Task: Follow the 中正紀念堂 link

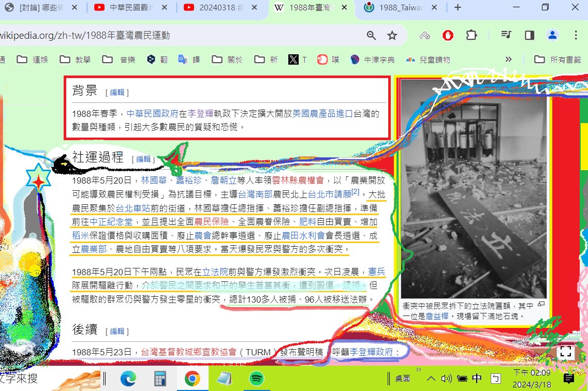Action: (111, 221)
